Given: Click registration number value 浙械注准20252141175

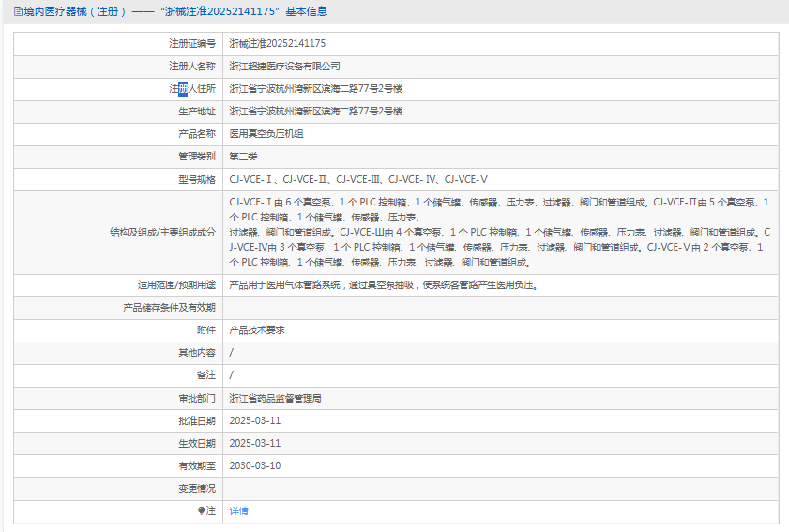Looking at the screenshot, I should pos(278,44).
